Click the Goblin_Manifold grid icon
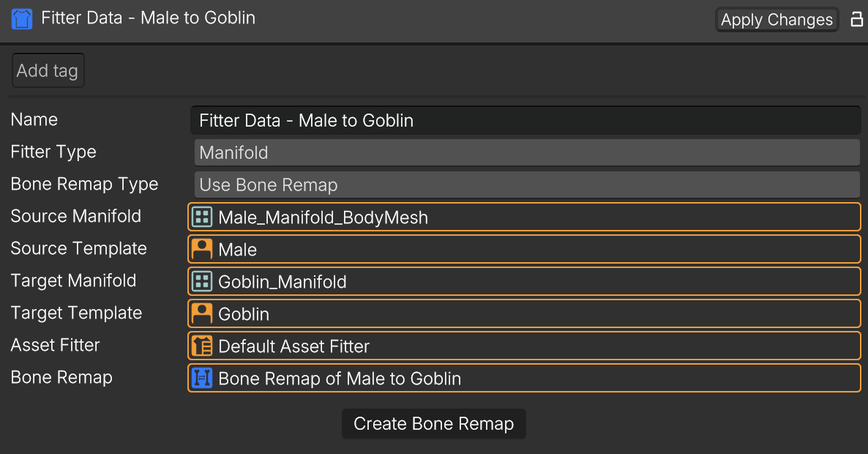The height and width of the screenshot is (454, 868). tap(202, 281)
